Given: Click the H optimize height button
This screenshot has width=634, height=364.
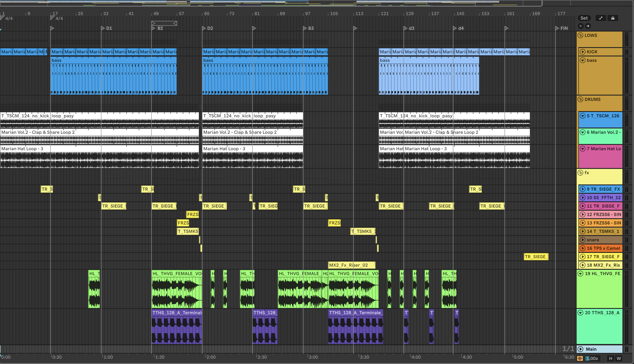Looking at the screenshot, I should click(x=610, y=358).
